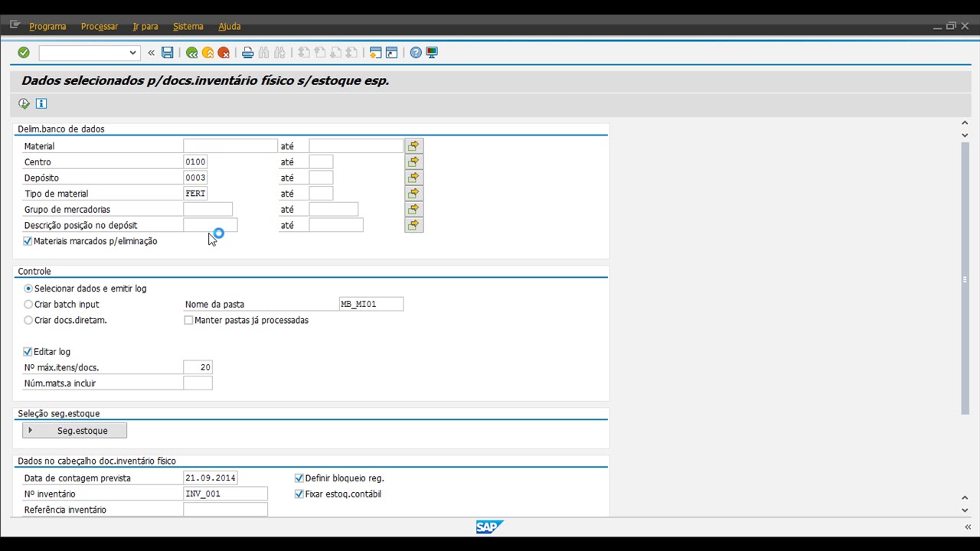Click the Next Page icon
The width and height of the screenshot is (980, 551).
point(336,53)
